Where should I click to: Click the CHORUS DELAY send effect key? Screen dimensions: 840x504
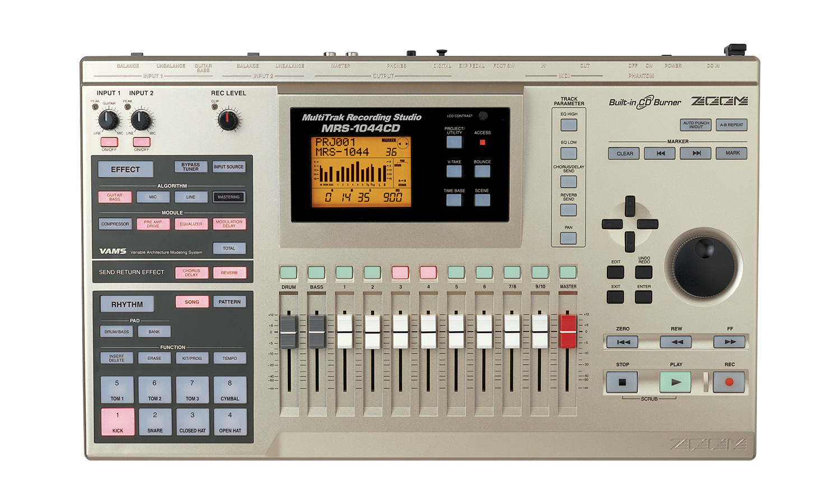[192, 273]
